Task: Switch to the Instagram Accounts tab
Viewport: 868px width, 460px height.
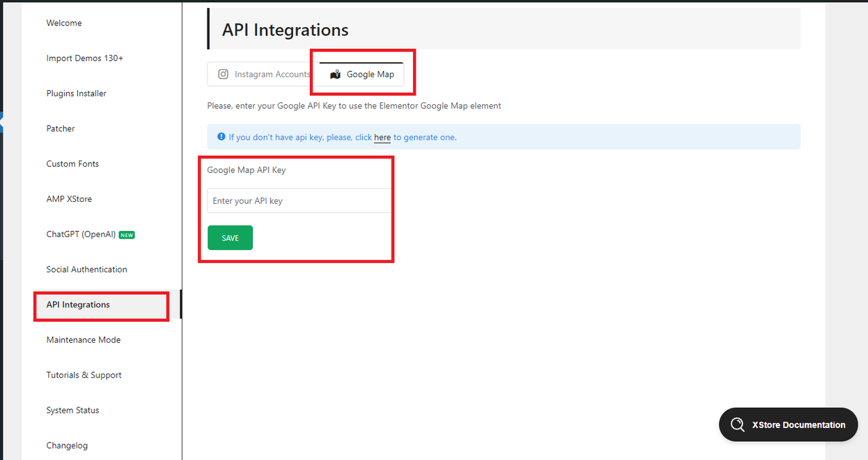Action: pyautogui.click(x=263, y=75)
